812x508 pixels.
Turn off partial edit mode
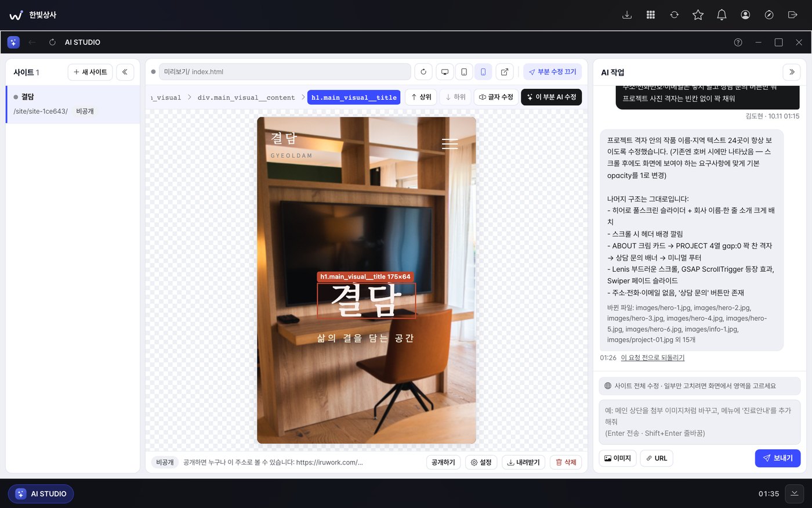point(553,72)
